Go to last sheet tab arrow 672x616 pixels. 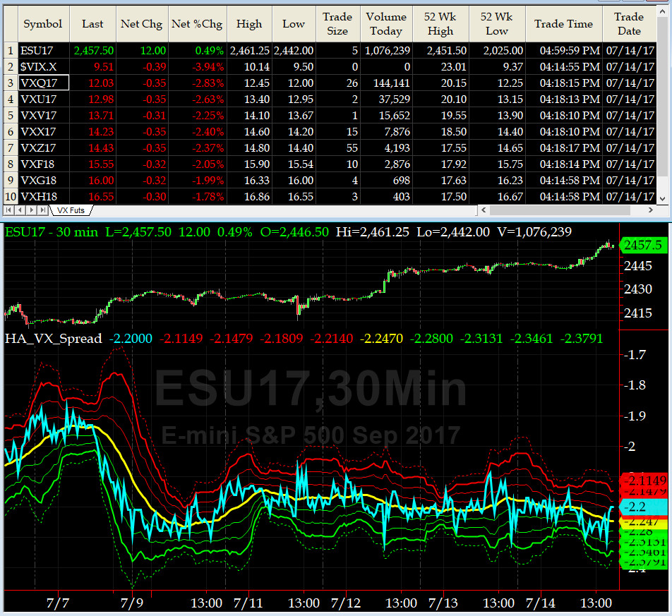click(42, 210)
